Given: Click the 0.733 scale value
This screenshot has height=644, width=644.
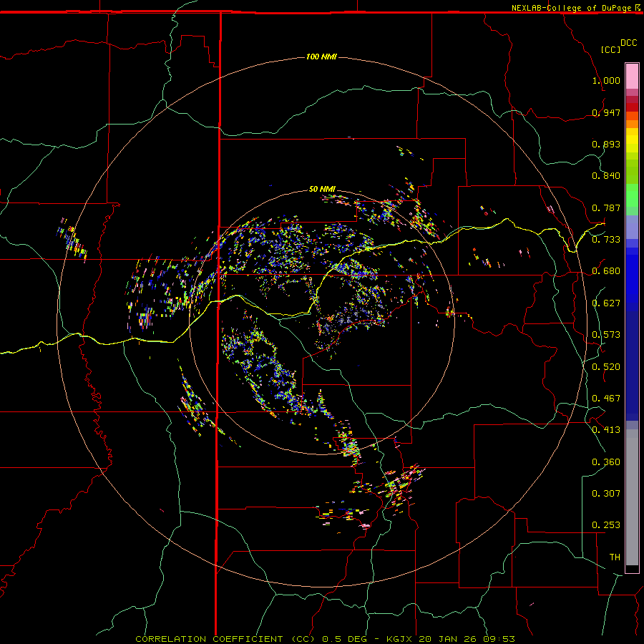Looking at the screenshot, I should coord(606,240).
